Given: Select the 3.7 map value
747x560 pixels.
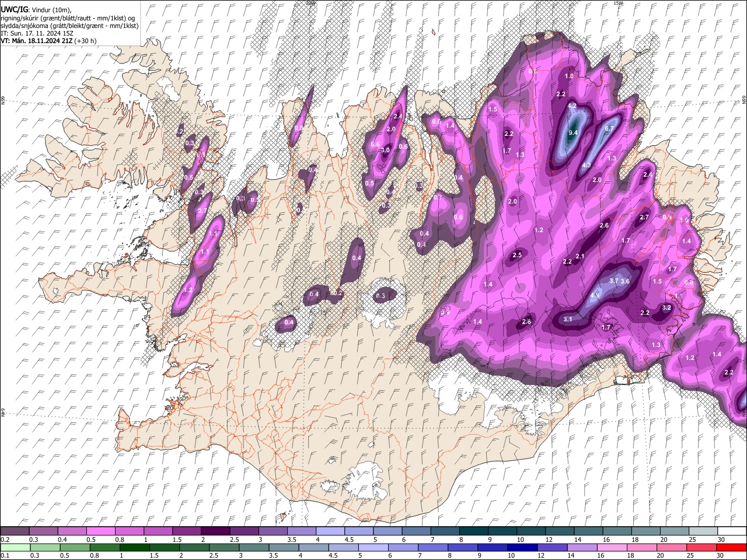Looking at the screenshot, I should tap(614, 281).
